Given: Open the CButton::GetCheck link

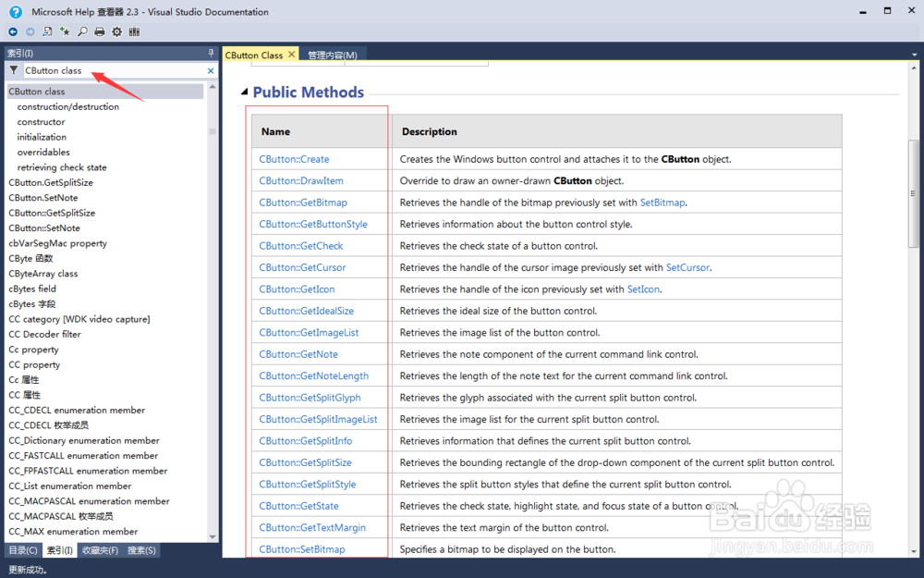Looking at the screenshot, I should click(x=300, y=246).
